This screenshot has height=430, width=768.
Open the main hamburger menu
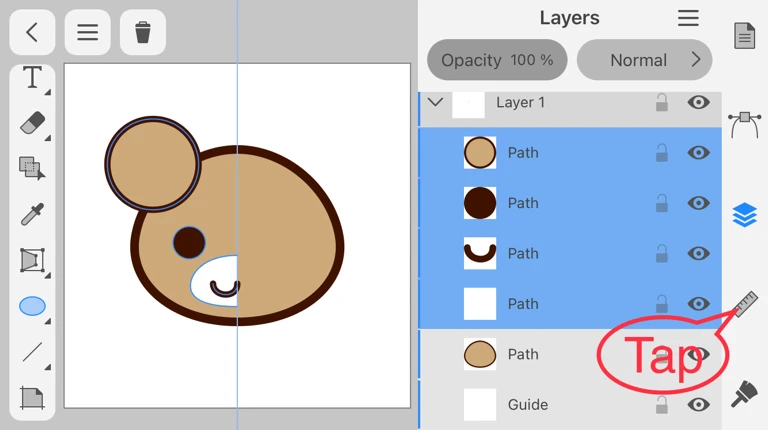pos(88,33)
